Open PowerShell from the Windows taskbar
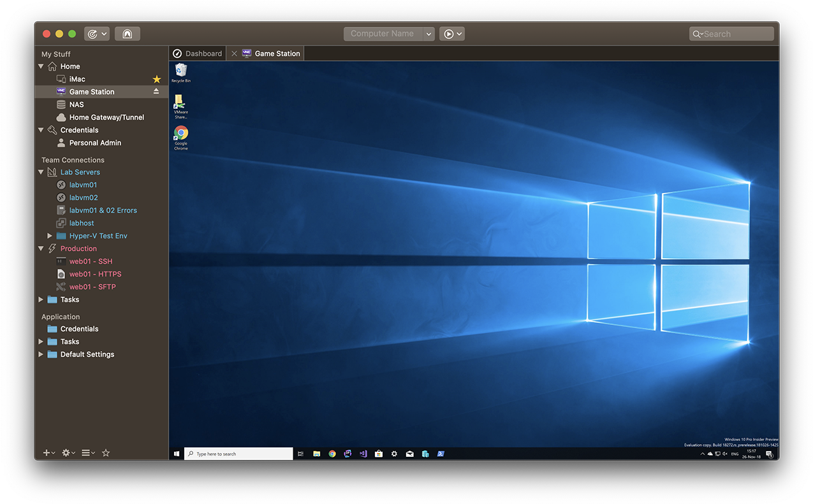The width and height of the screenshot is (813, 504). 441,454
